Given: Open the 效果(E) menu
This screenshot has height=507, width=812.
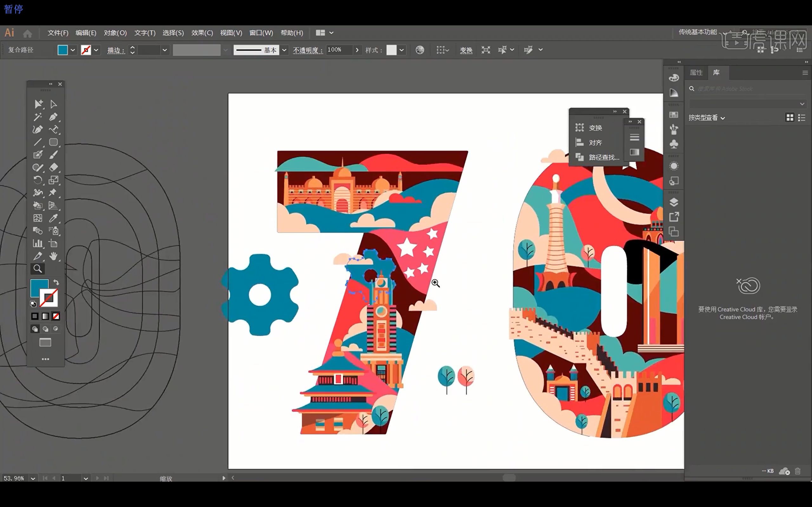Looking at the screenshot, I should 202,32.
